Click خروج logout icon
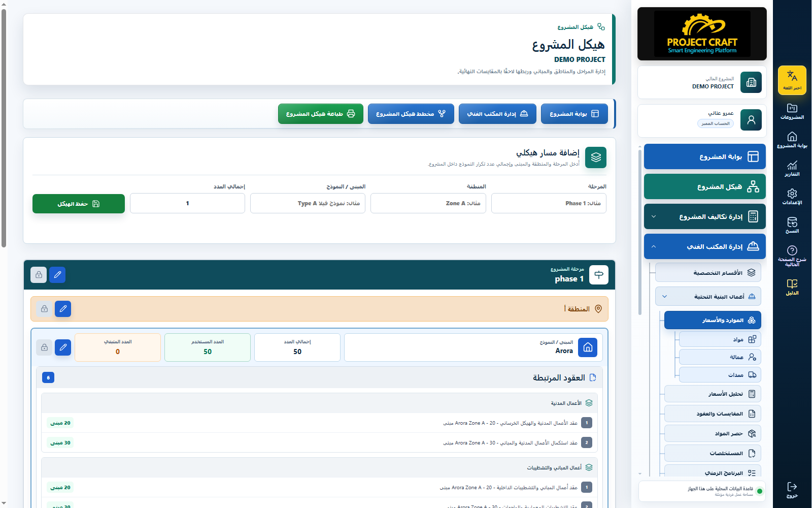Image resolution: width=812 pixels, height=508 pixels. [792, 490]
